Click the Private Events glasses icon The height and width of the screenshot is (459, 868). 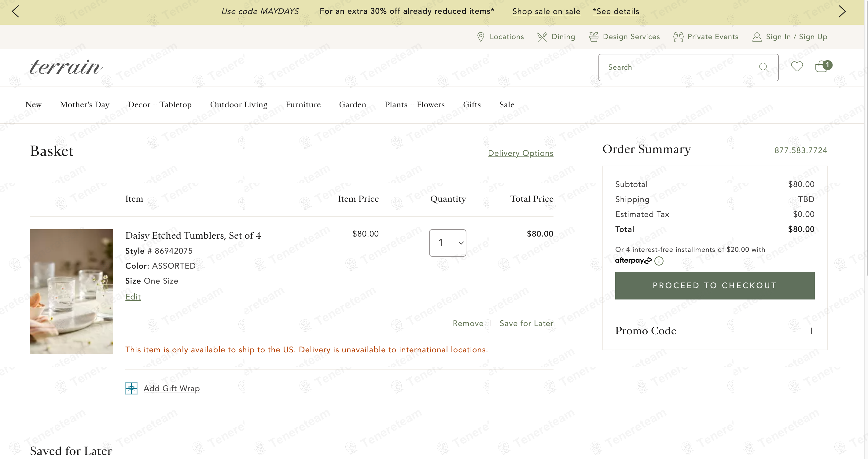678,37
